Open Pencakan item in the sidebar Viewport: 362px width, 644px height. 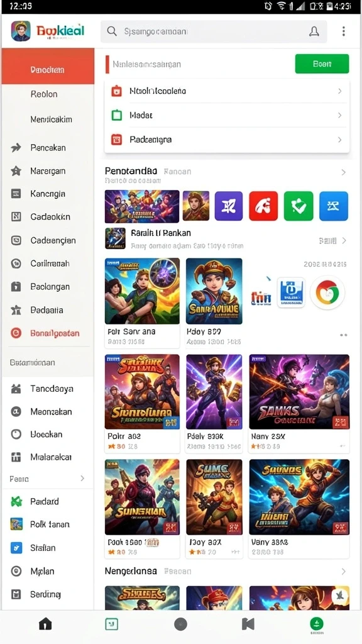tap(48, 147)
